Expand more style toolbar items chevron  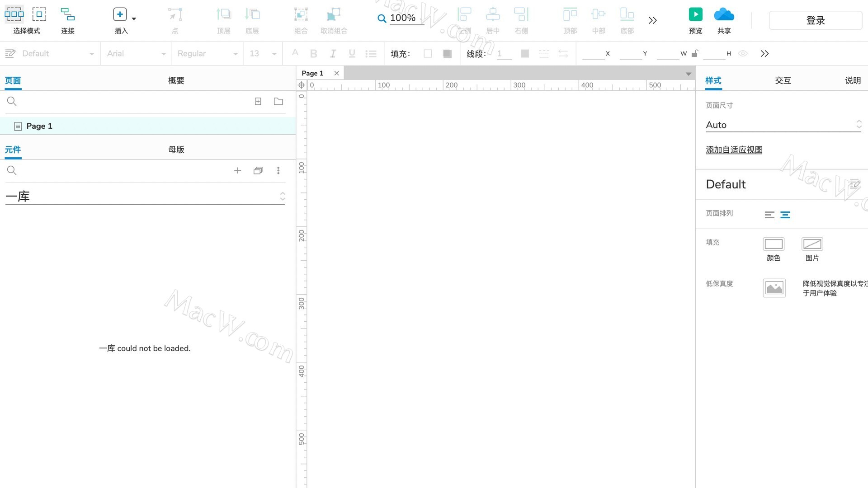[764, 54]
